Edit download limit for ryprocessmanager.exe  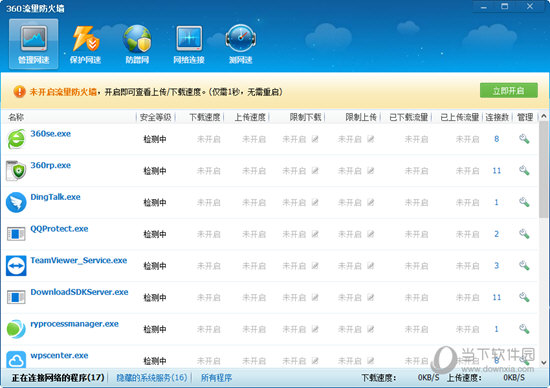pyautogui.click(x=315, y=329)
